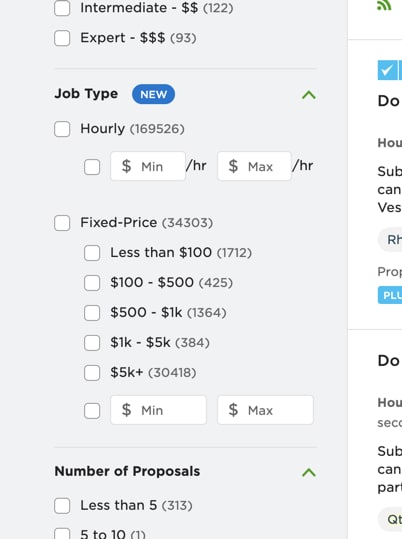Check the Less than 5 proposals box
The width and height of the screenshot is (402, 539).
pos(62,506)
